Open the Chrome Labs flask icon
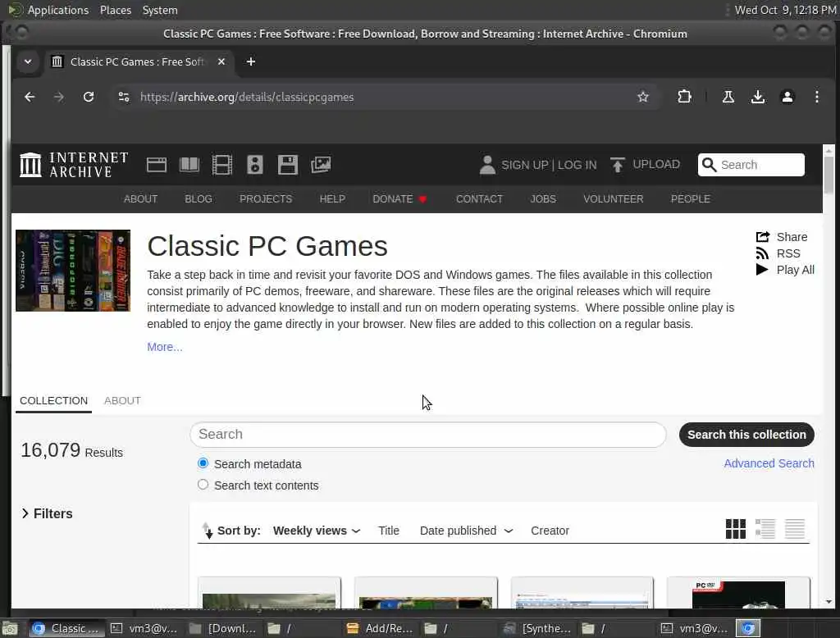 (728, 97)
